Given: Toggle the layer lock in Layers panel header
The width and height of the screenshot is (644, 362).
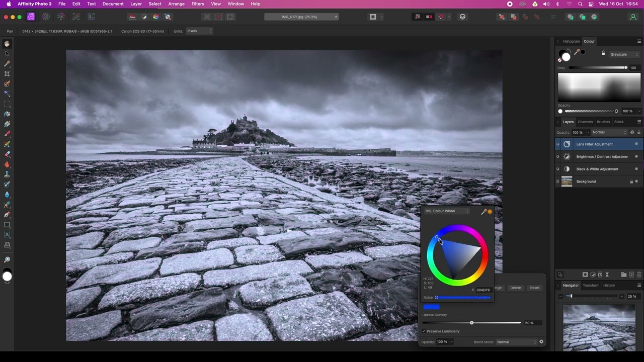Looking at the screenshot, I should point(639,132).
